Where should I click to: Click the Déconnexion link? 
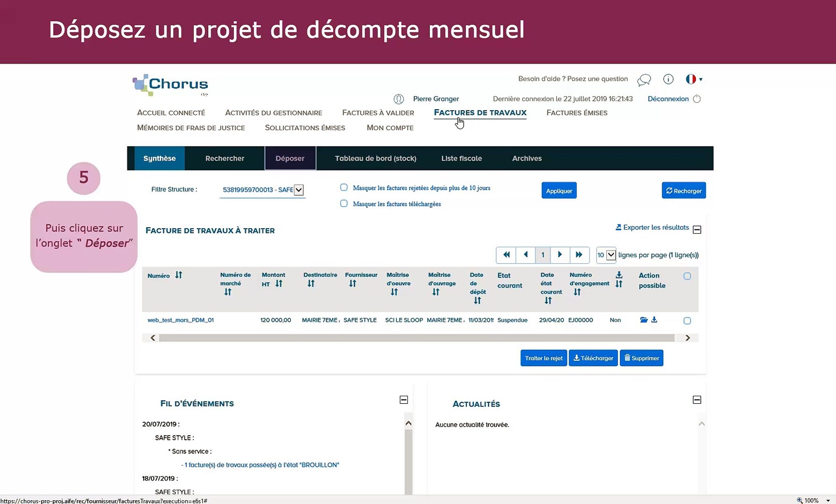tap(668, 99)
